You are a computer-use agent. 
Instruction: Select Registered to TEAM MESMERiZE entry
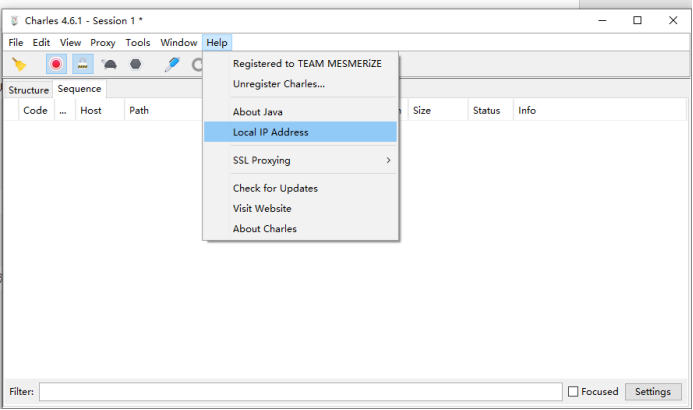(x=301, y=64)
